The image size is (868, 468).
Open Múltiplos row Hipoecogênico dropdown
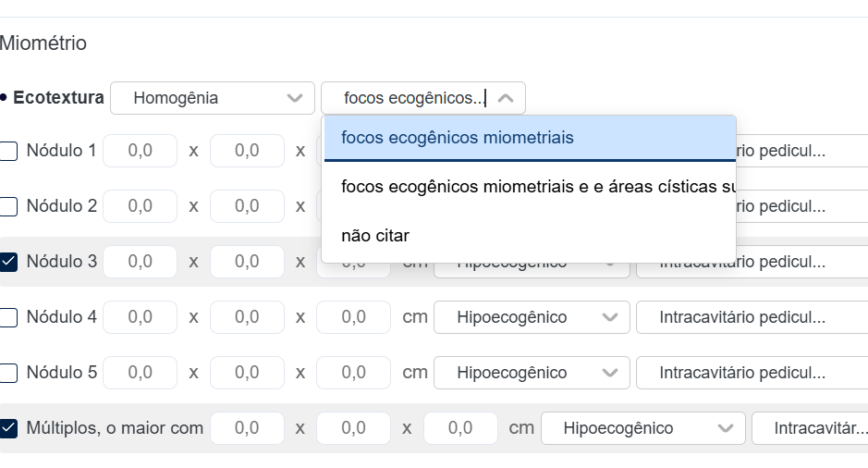(642, 428)
